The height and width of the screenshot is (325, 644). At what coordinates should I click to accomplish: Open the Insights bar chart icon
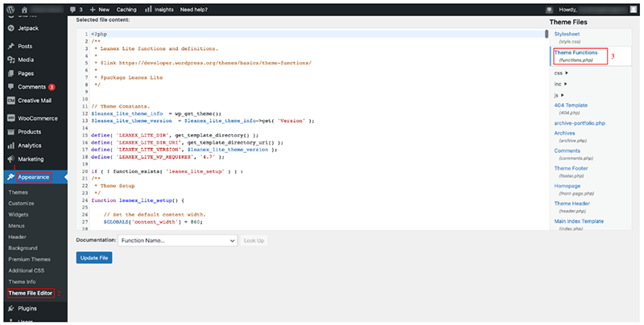(148, 9)
